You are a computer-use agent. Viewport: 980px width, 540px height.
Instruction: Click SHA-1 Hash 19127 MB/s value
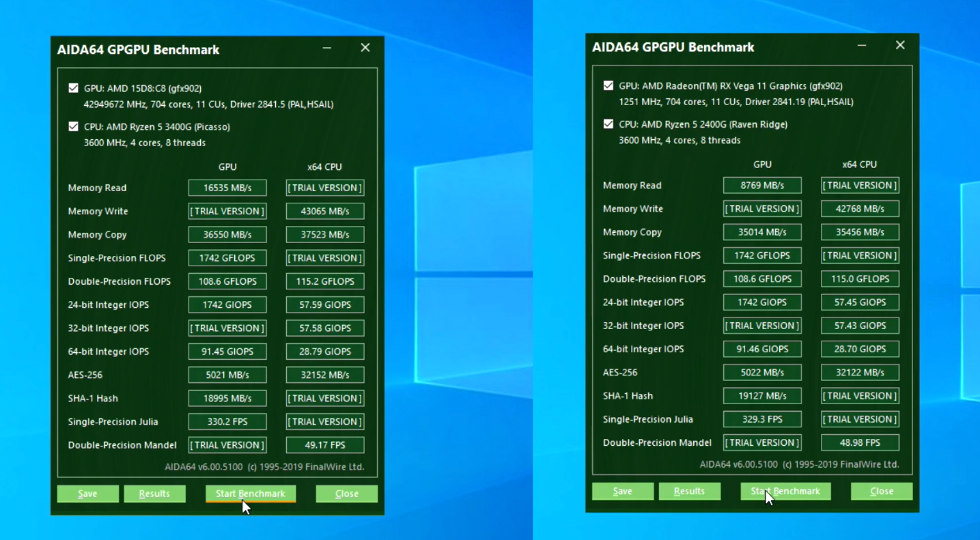coord(762,395)
